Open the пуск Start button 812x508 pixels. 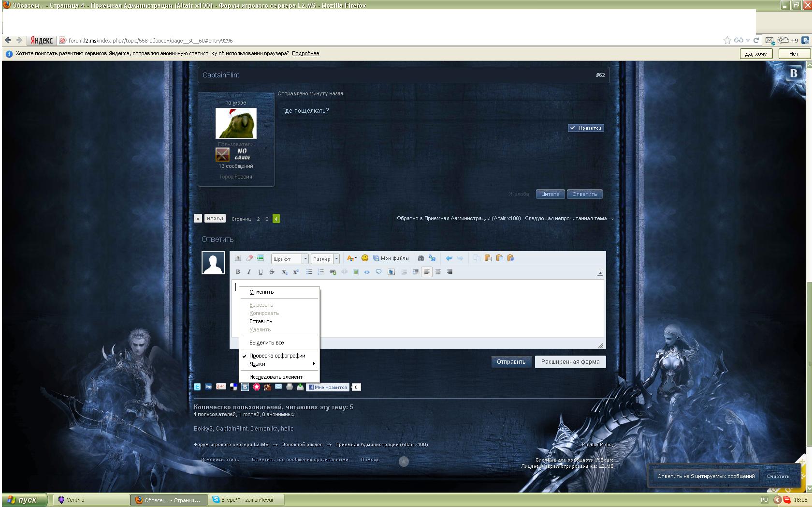tap(25, 500)
